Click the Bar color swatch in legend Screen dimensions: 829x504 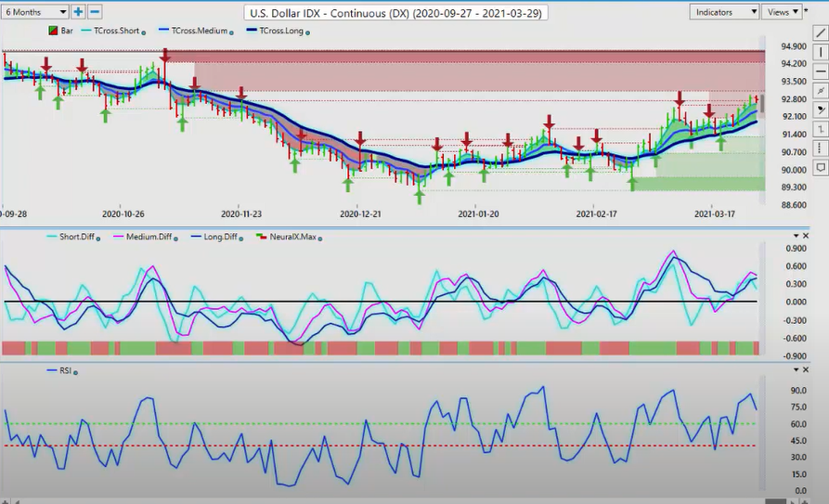(x=52, y=31)
